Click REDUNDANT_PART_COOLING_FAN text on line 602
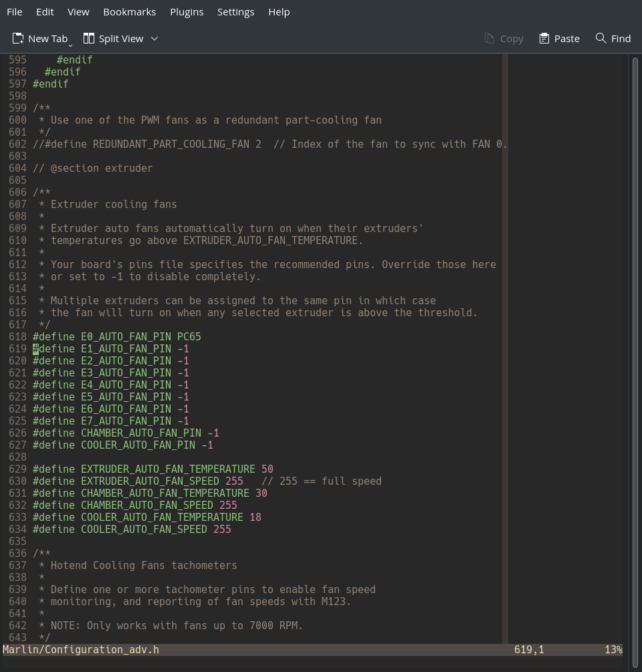Image resolution: width=642 pixels, height=672 pixels. pos(171,144)
